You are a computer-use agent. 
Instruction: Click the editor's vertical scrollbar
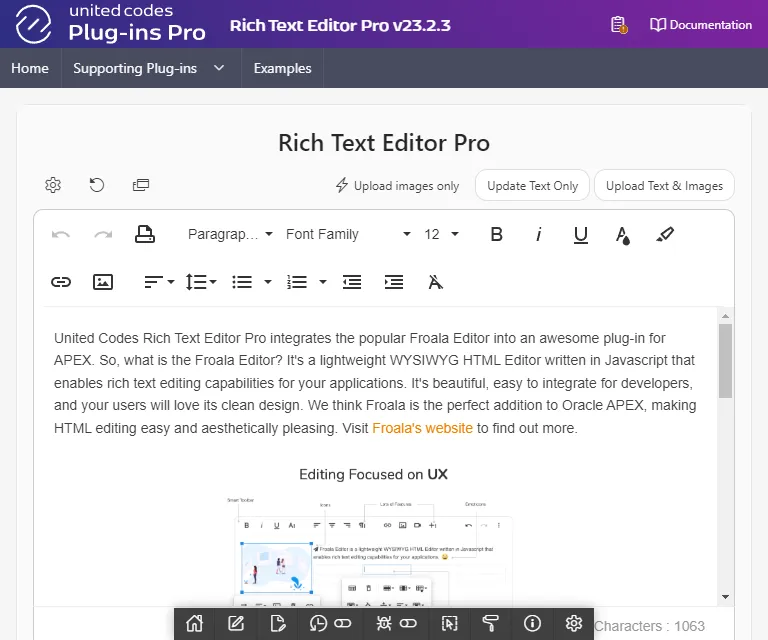(725, 360)
